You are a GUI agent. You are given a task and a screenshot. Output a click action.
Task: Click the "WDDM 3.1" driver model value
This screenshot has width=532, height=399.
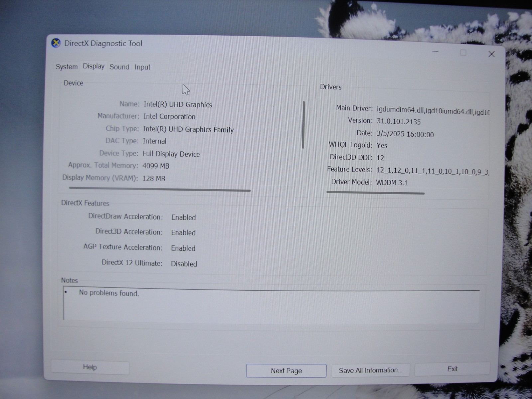pos(392,183)
